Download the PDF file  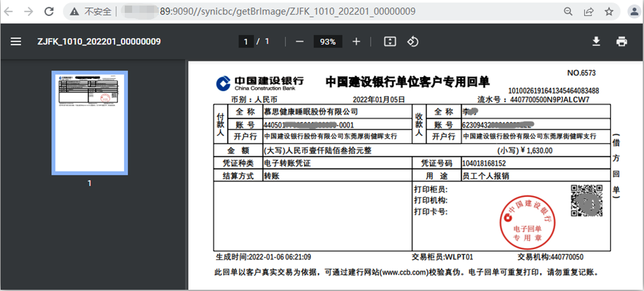[x=596, y=42]
